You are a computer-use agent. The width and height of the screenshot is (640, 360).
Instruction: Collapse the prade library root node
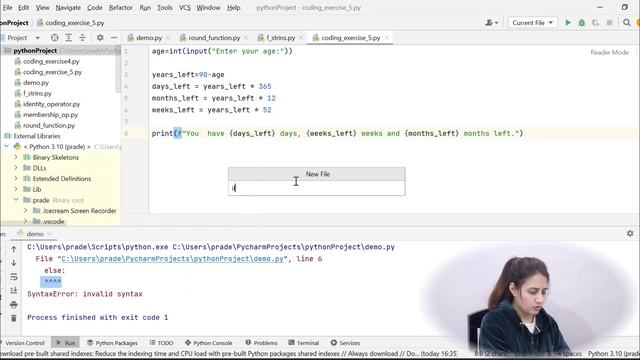click(x=16, y=200)
